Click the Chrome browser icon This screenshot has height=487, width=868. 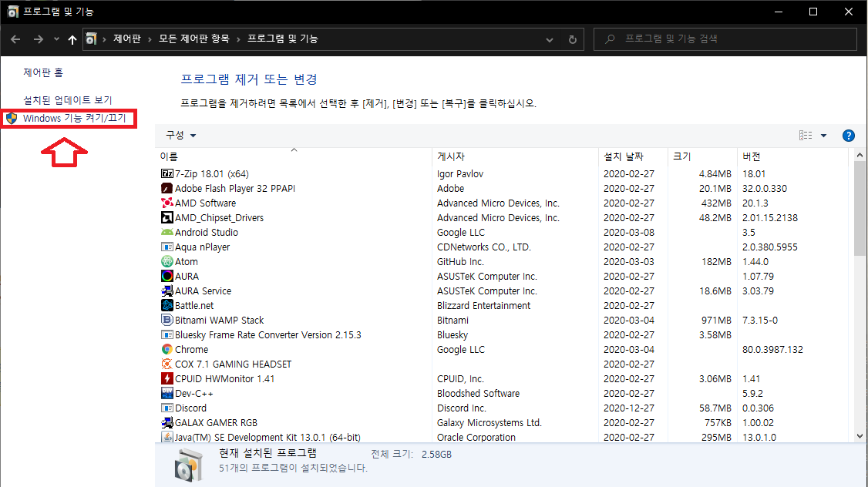tap(167, 349)
